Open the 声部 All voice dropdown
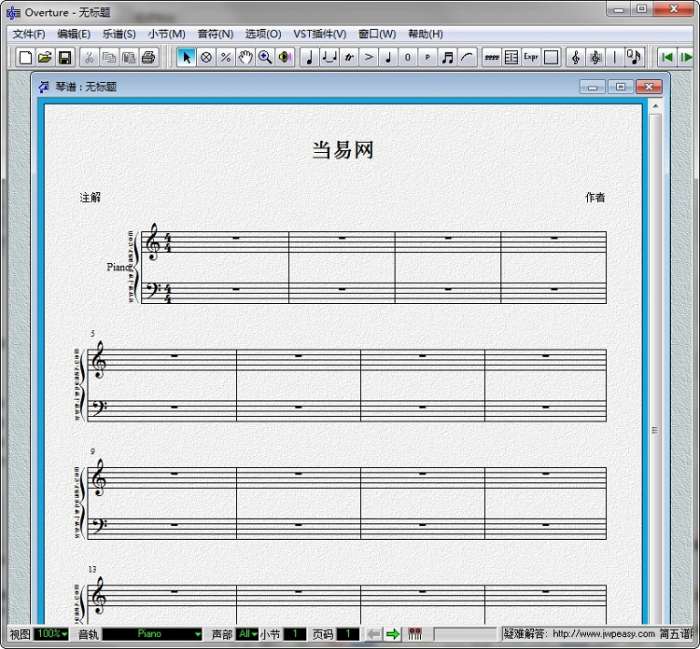Image resolution: width=700 pixels, height=649 pixels. [x=247, y=634]
